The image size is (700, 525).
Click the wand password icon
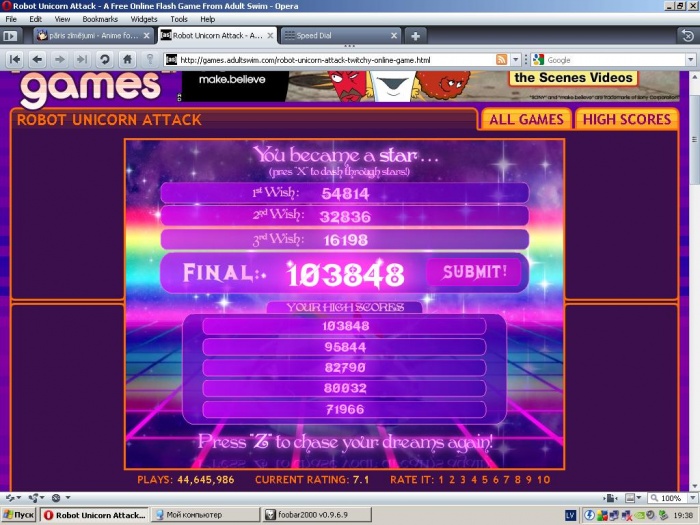[x=150, y=59]
